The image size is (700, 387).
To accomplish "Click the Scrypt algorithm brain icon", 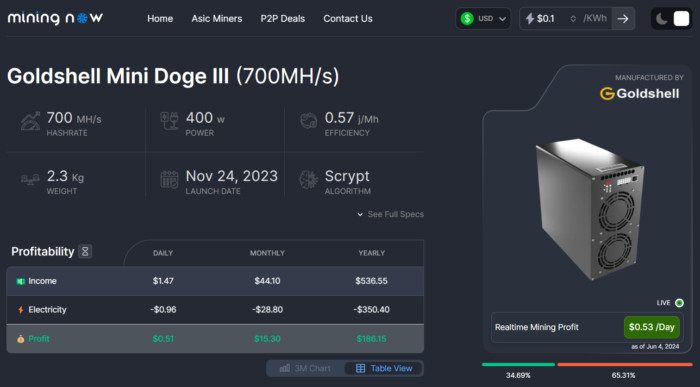I will [308, 179].
